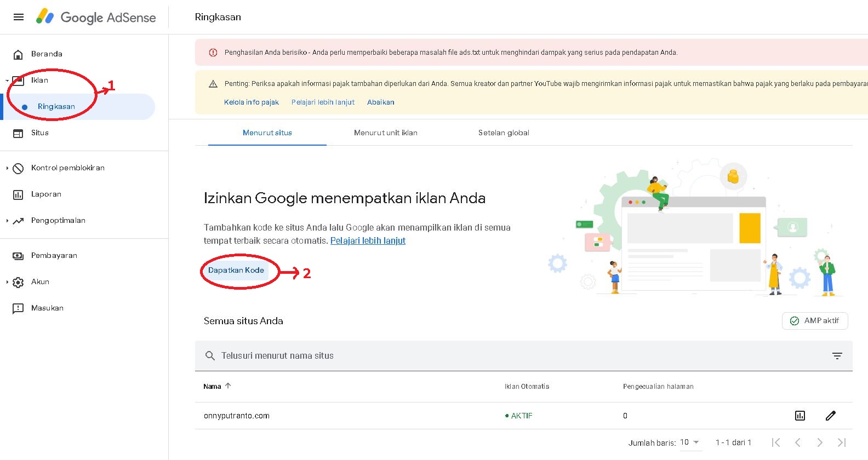
Task: Sort by Nama ascending arrow
Action: (x=228, y=386)
